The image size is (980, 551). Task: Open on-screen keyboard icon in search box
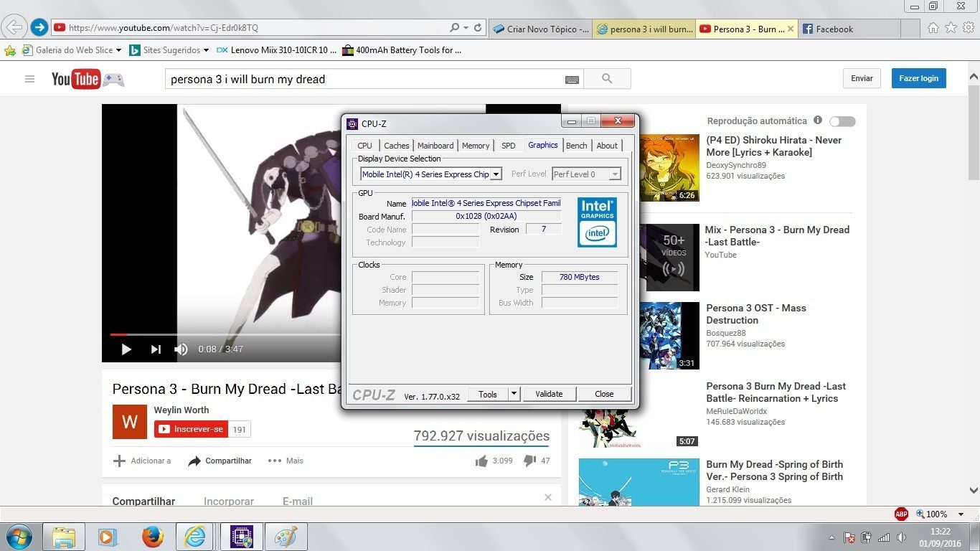(572, 80)
